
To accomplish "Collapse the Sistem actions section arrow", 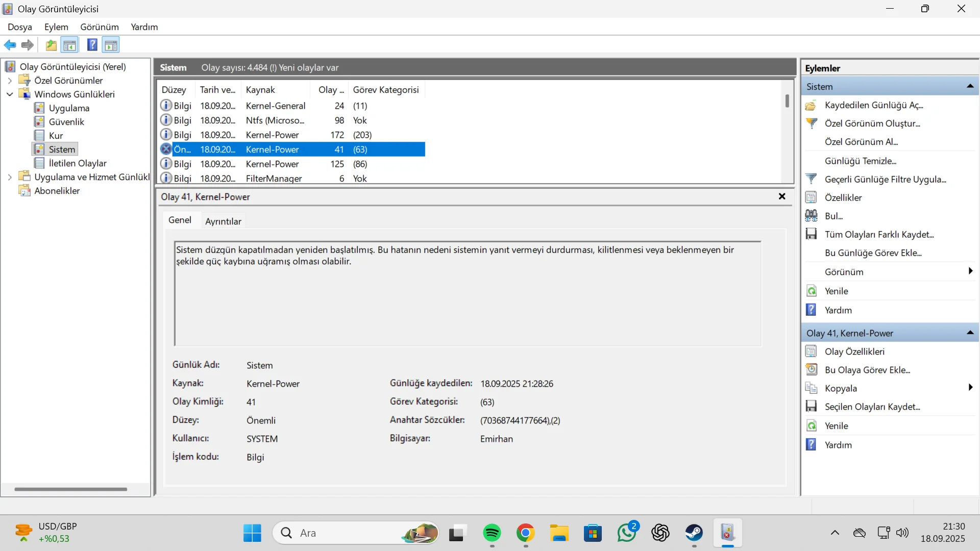I will point(970,86).
